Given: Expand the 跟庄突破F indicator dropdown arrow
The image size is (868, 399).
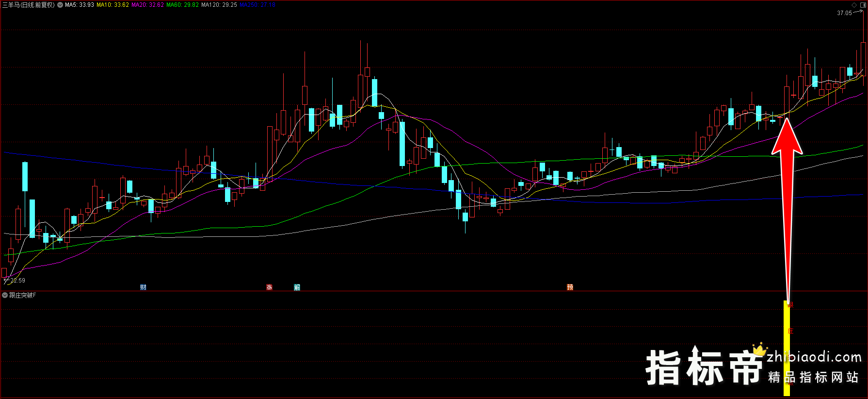Looking at the screenshot, I should [5, 295].
